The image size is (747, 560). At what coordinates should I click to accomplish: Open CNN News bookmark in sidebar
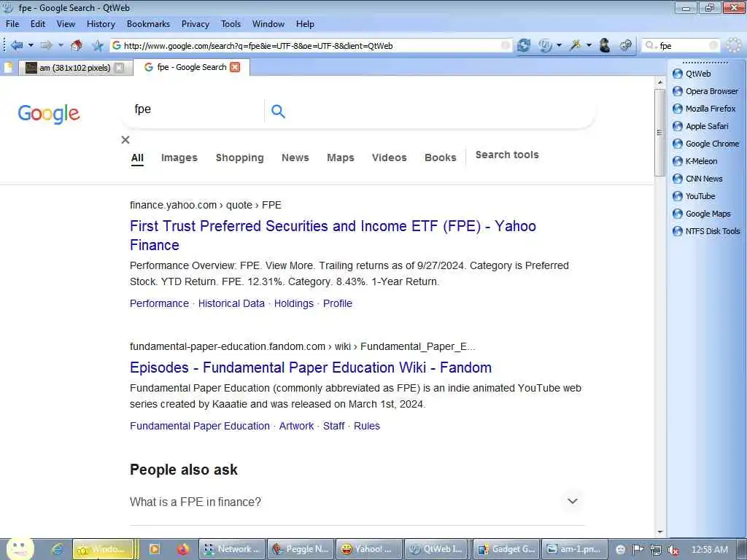697,179
